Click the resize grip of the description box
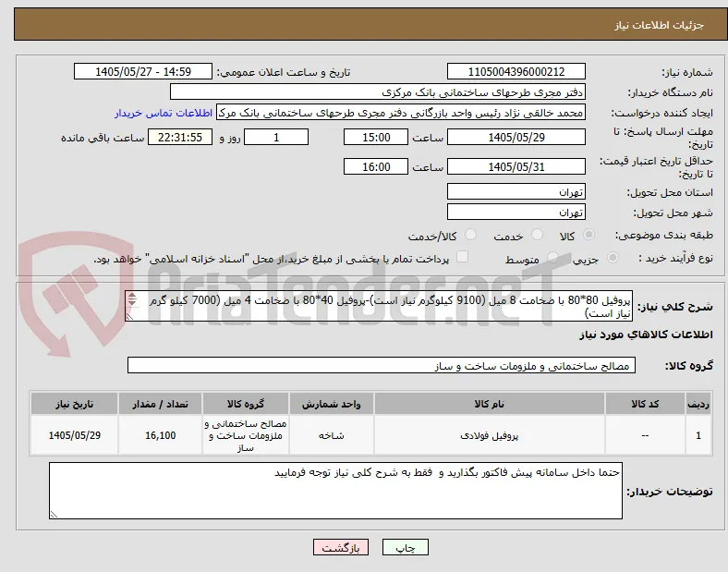 (x=130, y=316)
